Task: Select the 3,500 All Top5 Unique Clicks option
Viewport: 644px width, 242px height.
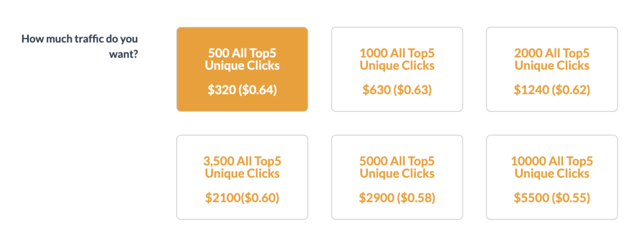Action: point(242,177)
